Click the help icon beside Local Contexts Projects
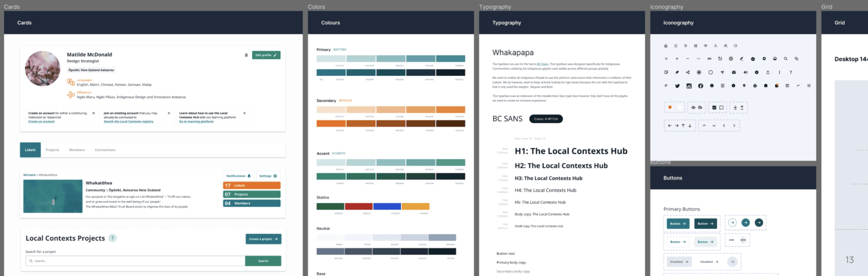Viewport: 868px width, 276px height. [112, 238]
